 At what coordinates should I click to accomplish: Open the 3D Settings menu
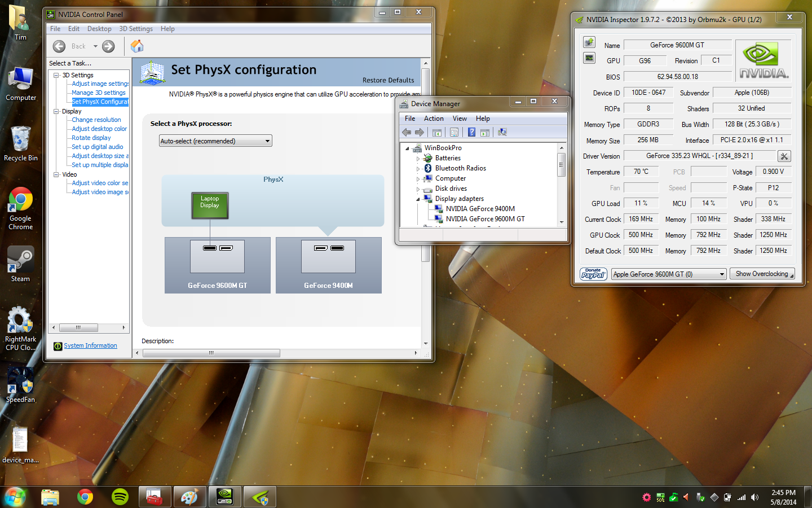pos(135,29)
